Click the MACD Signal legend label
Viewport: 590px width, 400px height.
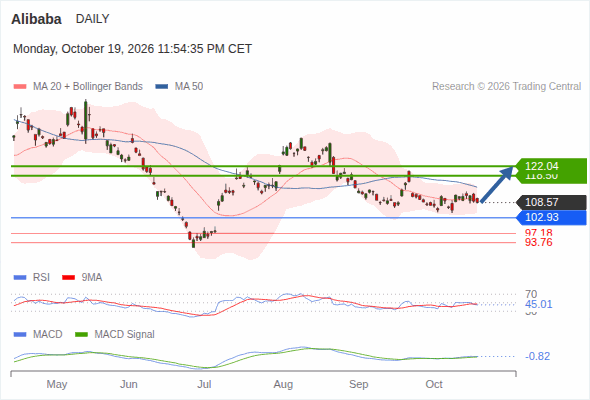(x=124, y=335)
